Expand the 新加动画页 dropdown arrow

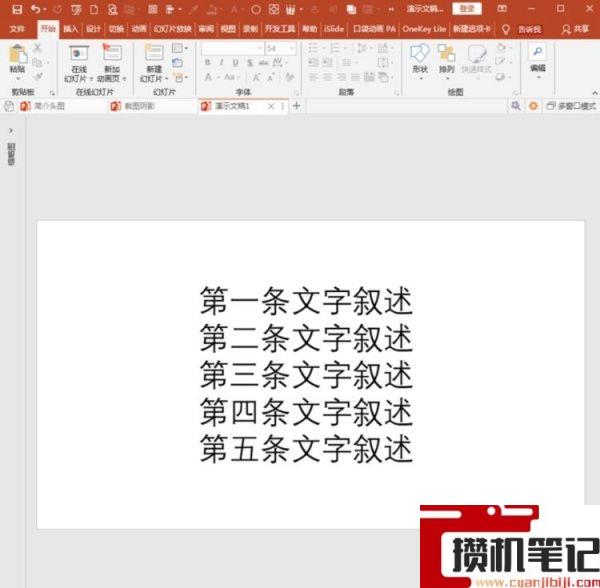click(124, 79)
